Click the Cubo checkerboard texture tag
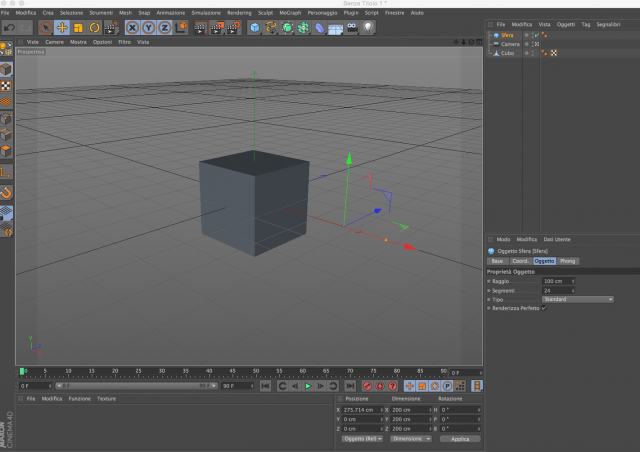Screen dimensions: 640x452 (553, 53)
